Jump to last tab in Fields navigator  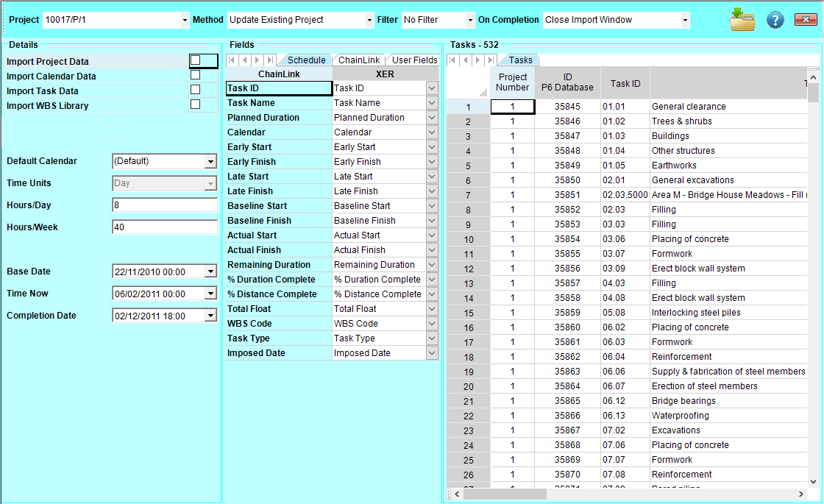(270, 60)
